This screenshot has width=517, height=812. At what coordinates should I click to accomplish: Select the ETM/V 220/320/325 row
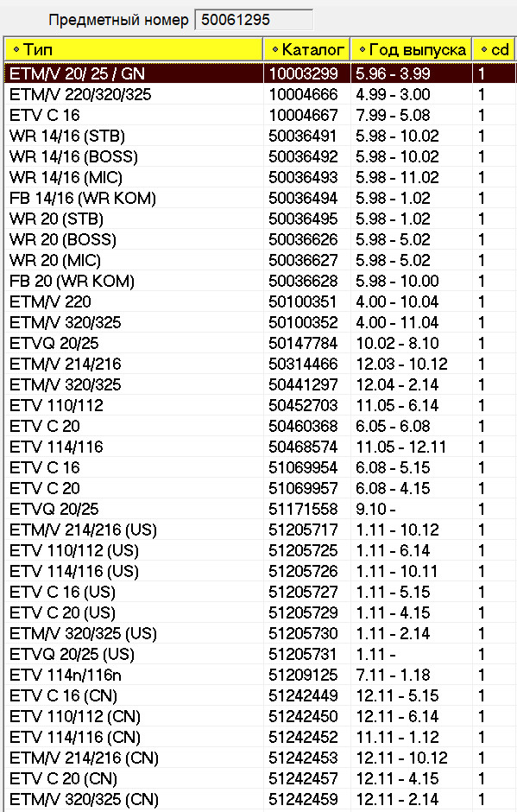[261, 94]
